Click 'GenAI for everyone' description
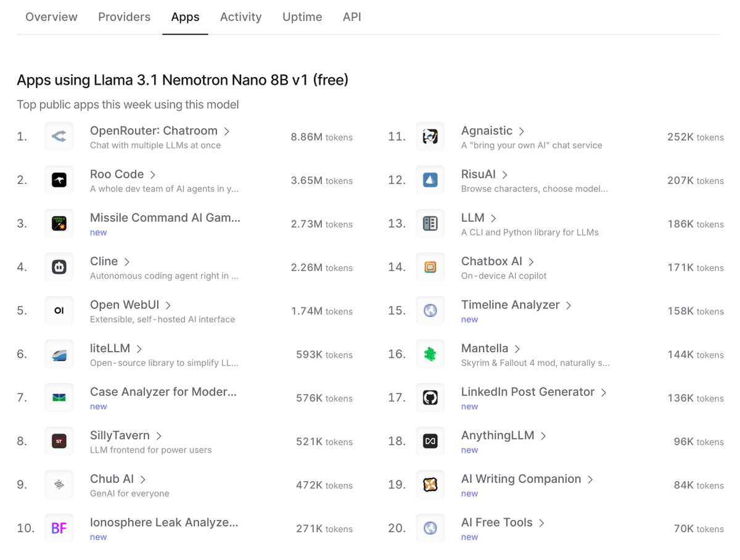740x560 pixels. pos(129,493)
